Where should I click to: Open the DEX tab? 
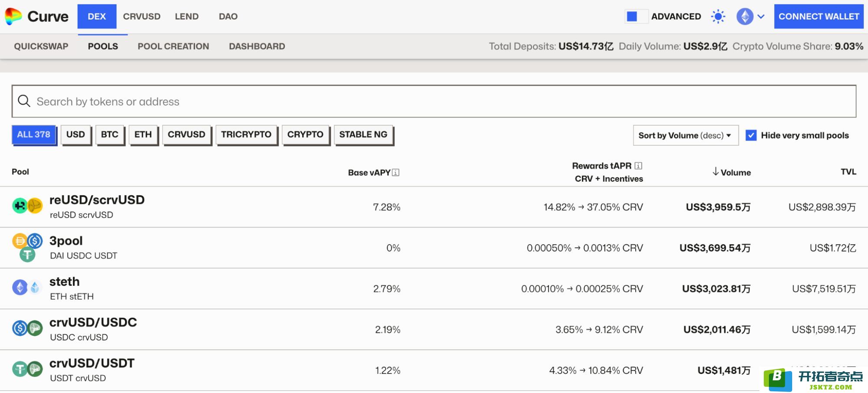pyautogui.click(x=97, y=16)
